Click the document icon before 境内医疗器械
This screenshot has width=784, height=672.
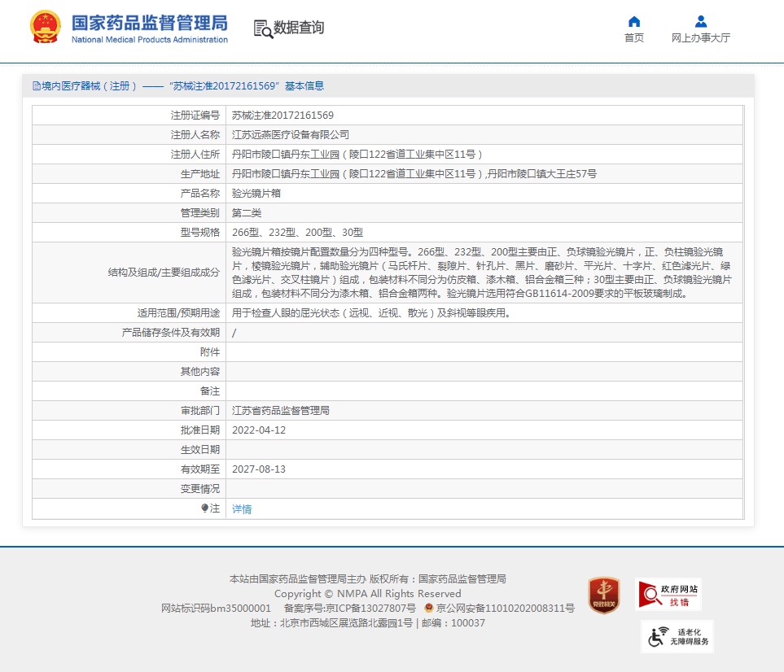pyautogui.click(x=37, y=86)
